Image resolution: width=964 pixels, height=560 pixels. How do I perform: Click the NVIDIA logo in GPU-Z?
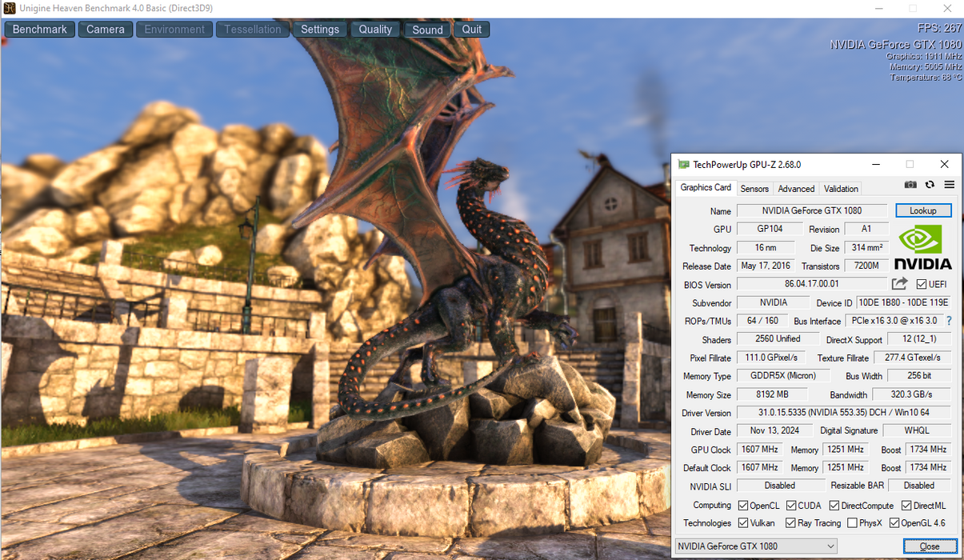coord(922,247)
